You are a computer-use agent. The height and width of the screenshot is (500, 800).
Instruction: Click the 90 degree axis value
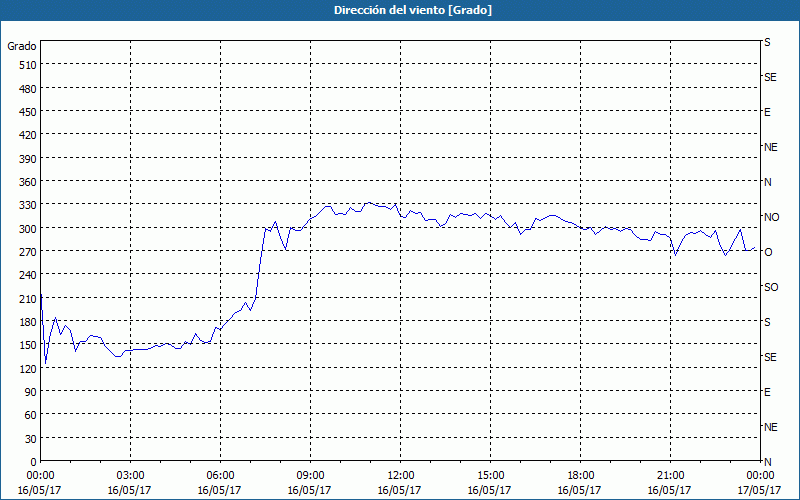31,392
